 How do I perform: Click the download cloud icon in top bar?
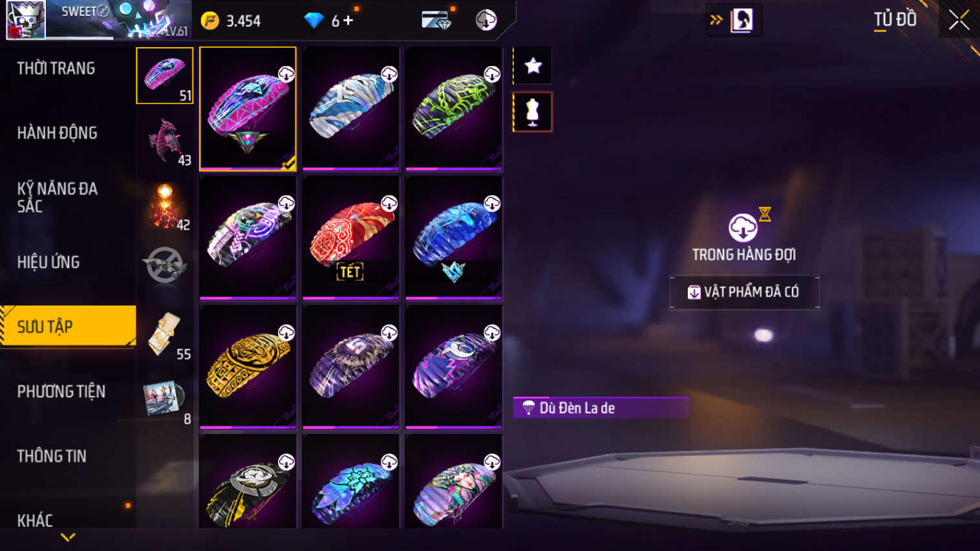coord(485,20)
